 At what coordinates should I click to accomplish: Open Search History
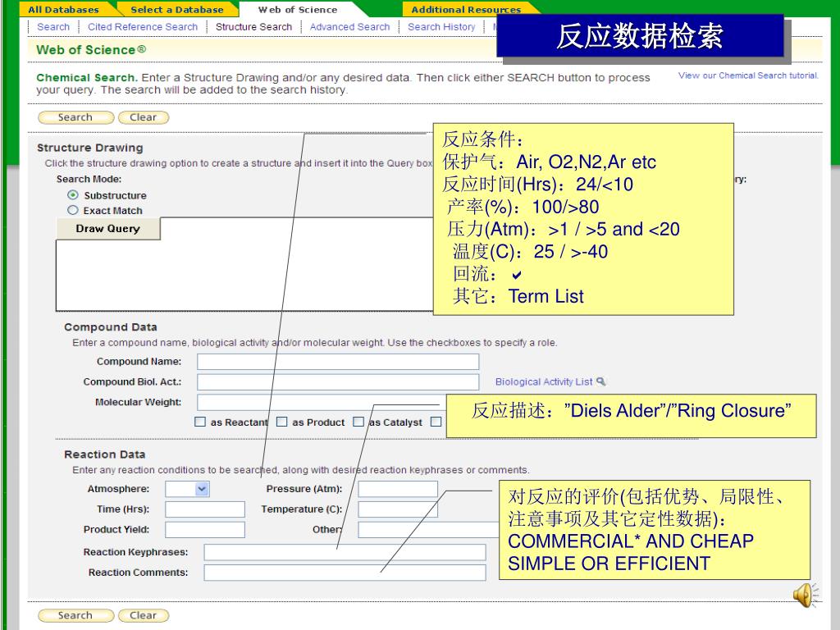pyautogui.click(x=441, y=27)
